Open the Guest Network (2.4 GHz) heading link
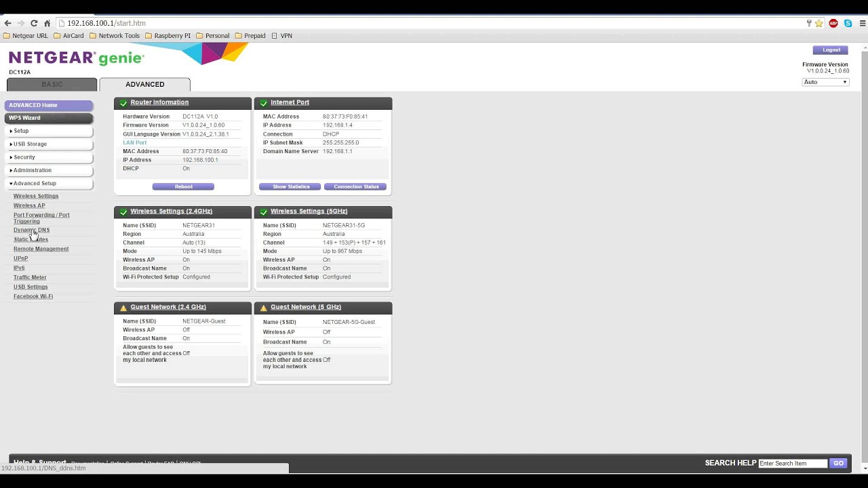The image size is (868, 488). (x=168, y=307)
